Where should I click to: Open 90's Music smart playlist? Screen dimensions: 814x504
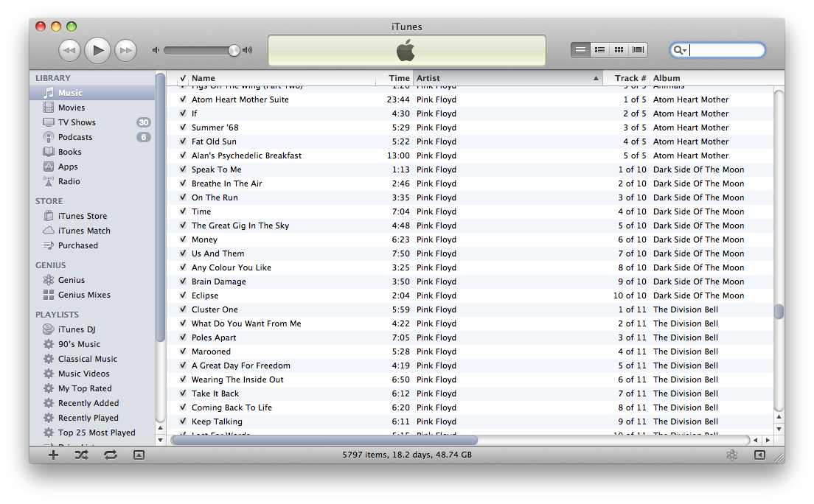pyautogui.click(x=92, y=344)
